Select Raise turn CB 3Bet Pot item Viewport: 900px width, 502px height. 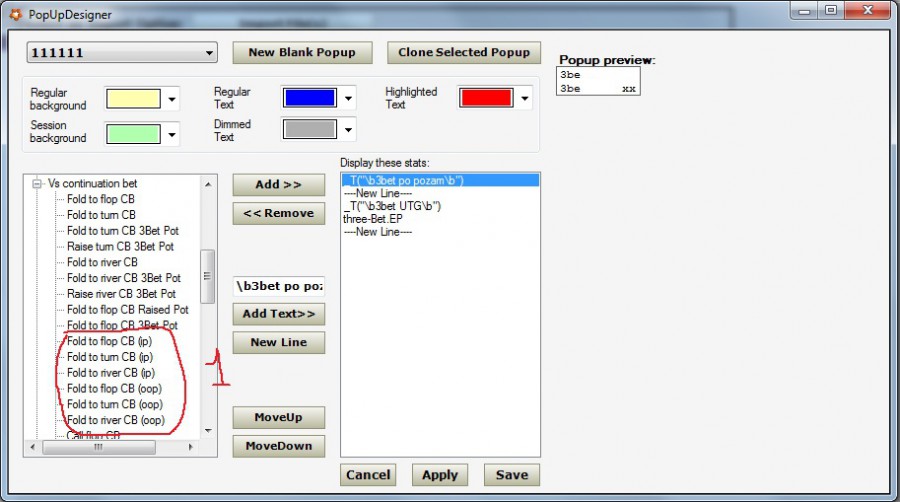[x=120, y=246]
